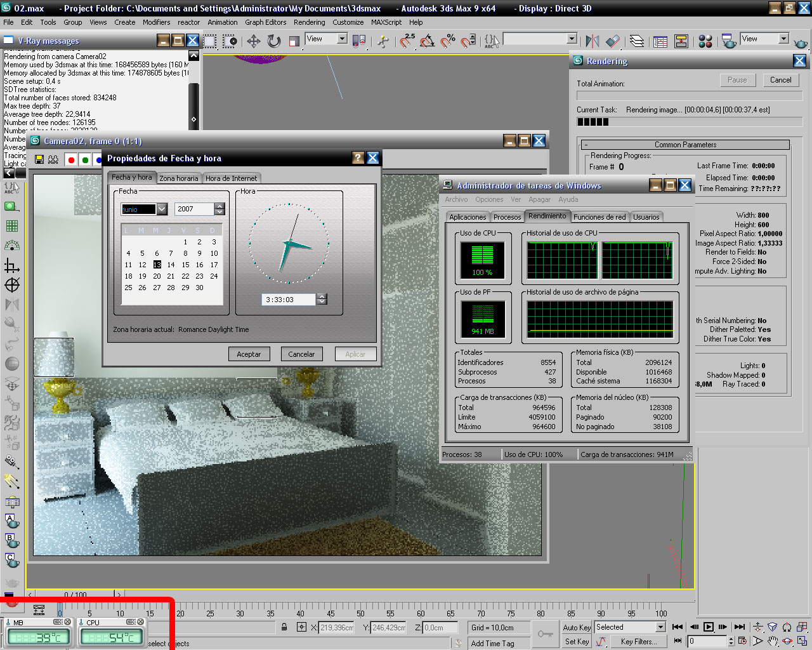Open the Schematic View icon
This screenshot has width=812, height=650.
[681, 41]
